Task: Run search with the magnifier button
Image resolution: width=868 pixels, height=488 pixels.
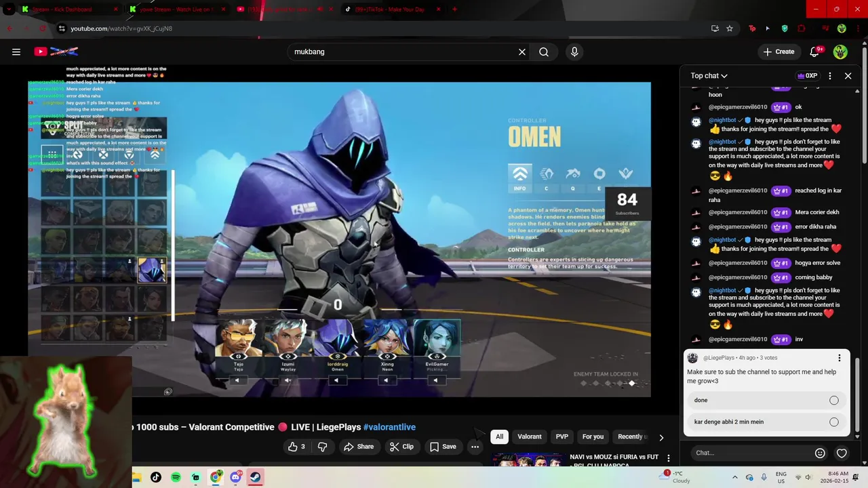Action: point(544,52)
